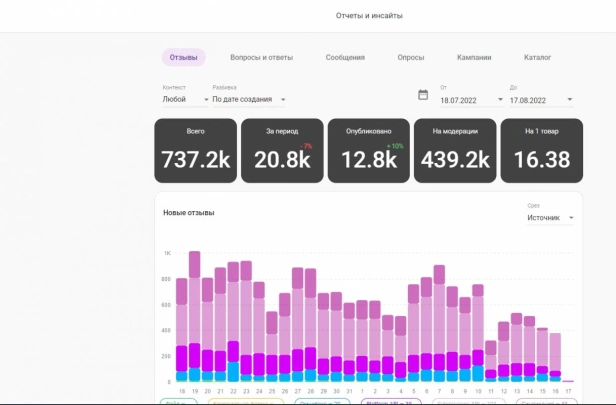Open the На модерации 439.2k card
The image size is (616, 405).
(455, 151)
